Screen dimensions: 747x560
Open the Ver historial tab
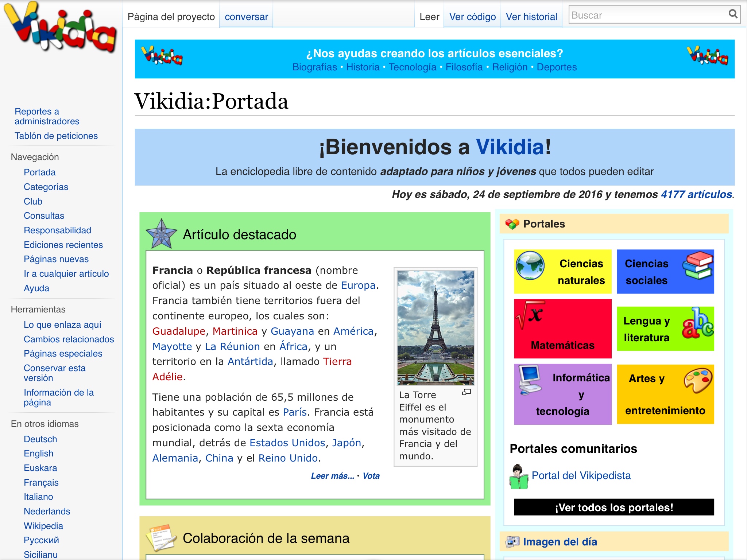[531, 17]
